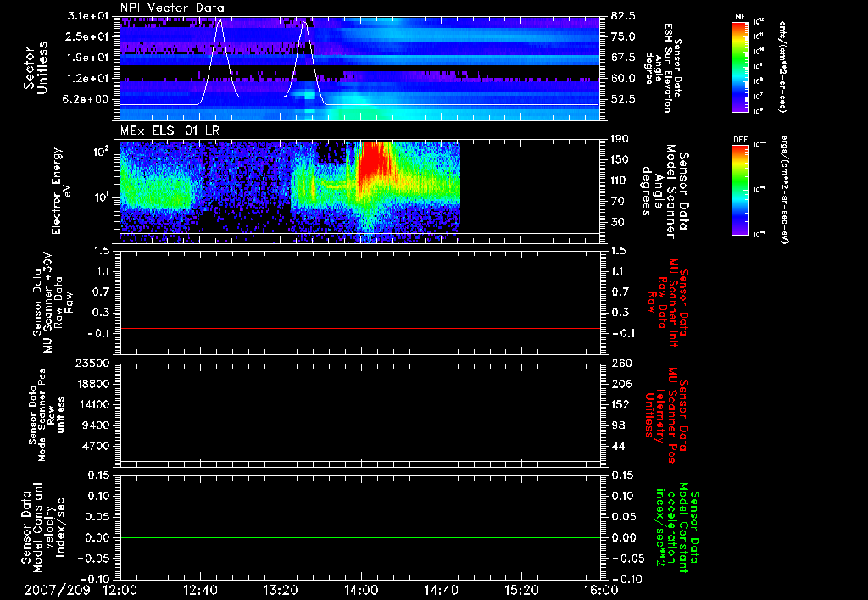
Task: Click the 'Model Scanner Pos Raw' axis label
Action: tap(47, 415)
